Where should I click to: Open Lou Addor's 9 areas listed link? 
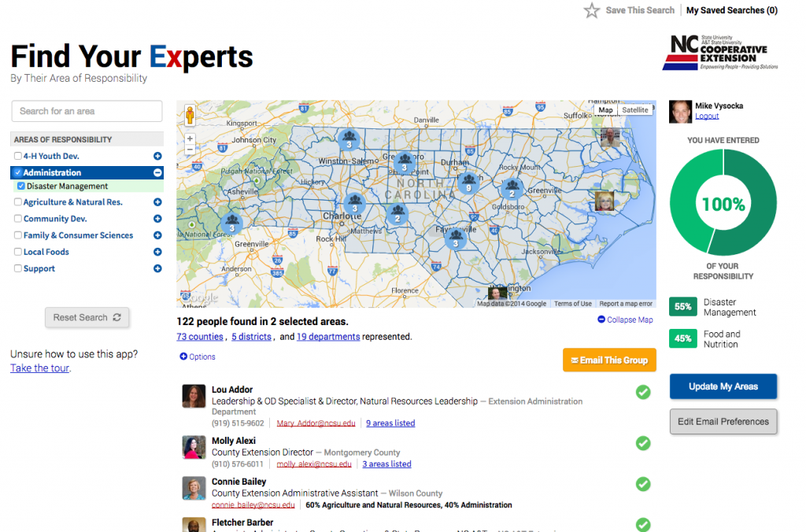(390, 423)
